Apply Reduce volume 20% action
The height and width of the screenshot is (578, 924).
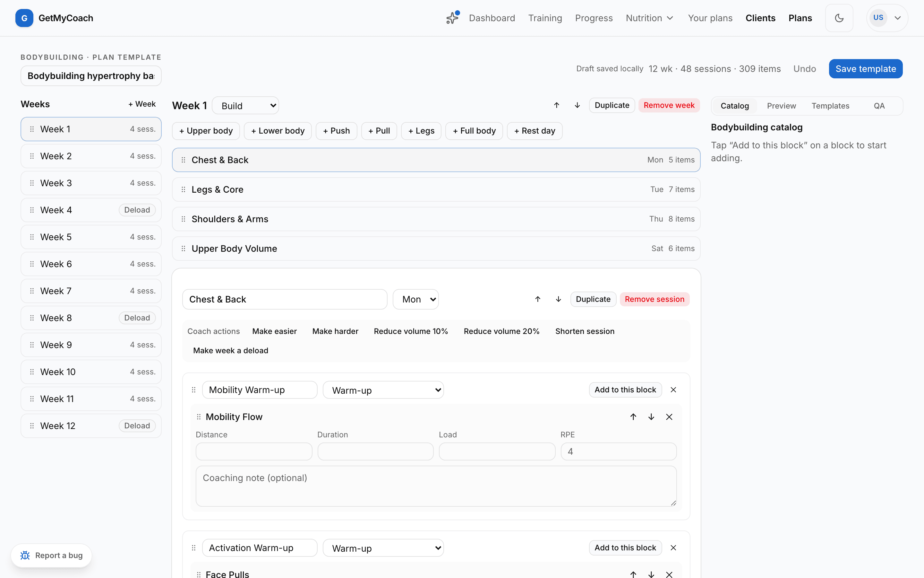click(x=501, y=331)
